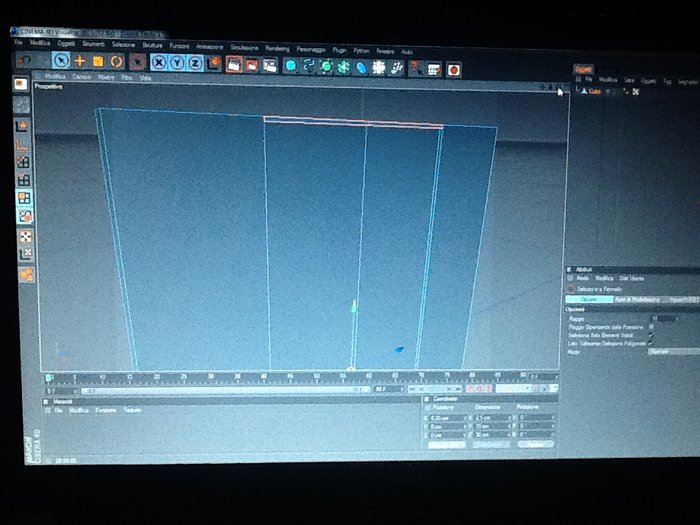The image size is (700, 525).
Task: Click the Undo arrow icon
Action: tap(24, 60)
